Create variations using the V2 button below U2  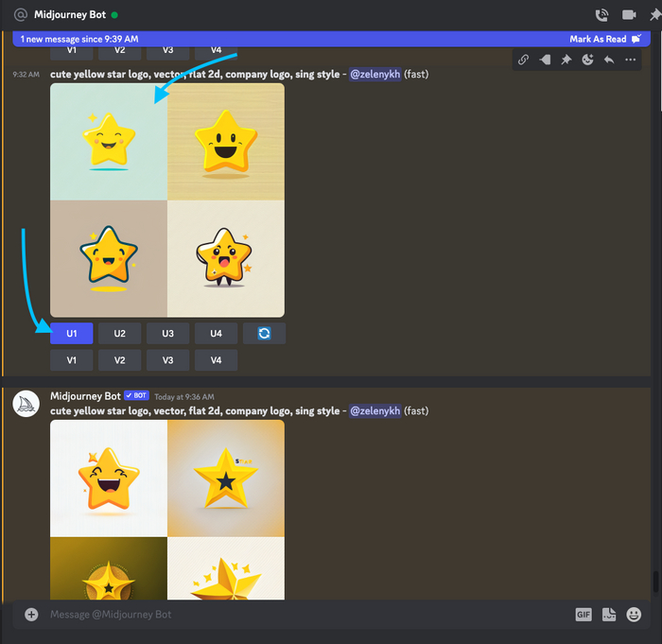pos(119,360)
